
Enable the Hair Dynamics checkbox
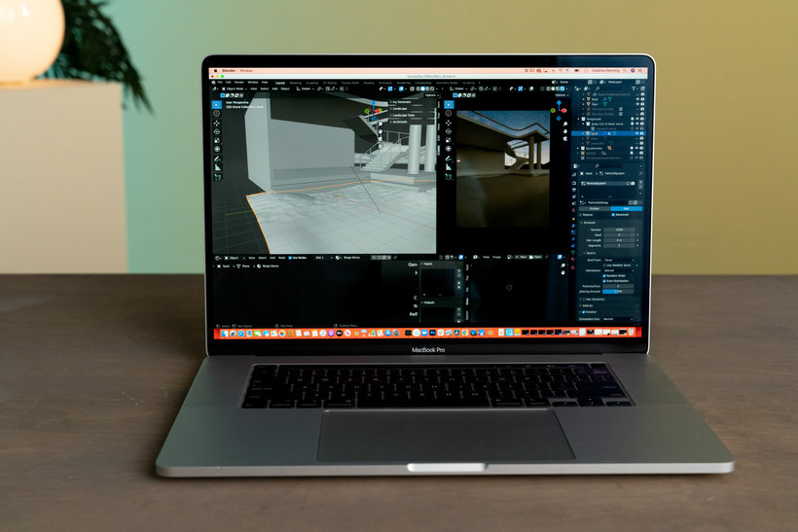583,299
